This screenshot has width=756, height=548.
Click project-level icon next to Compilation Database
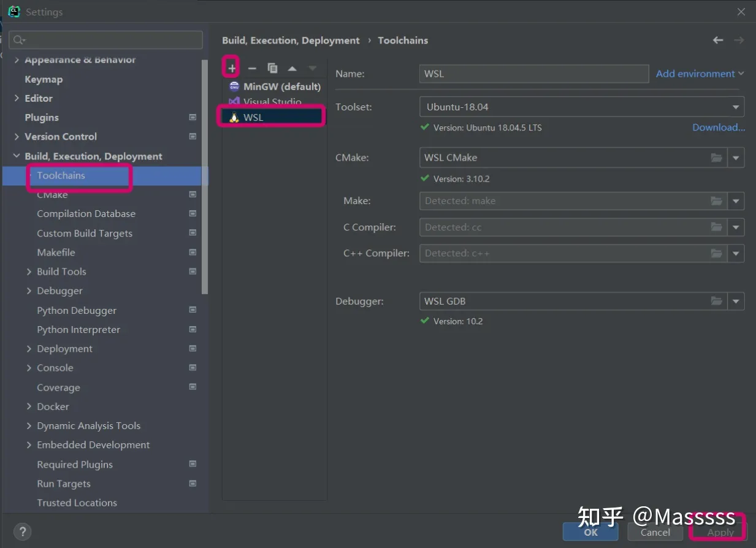(193, 213)
